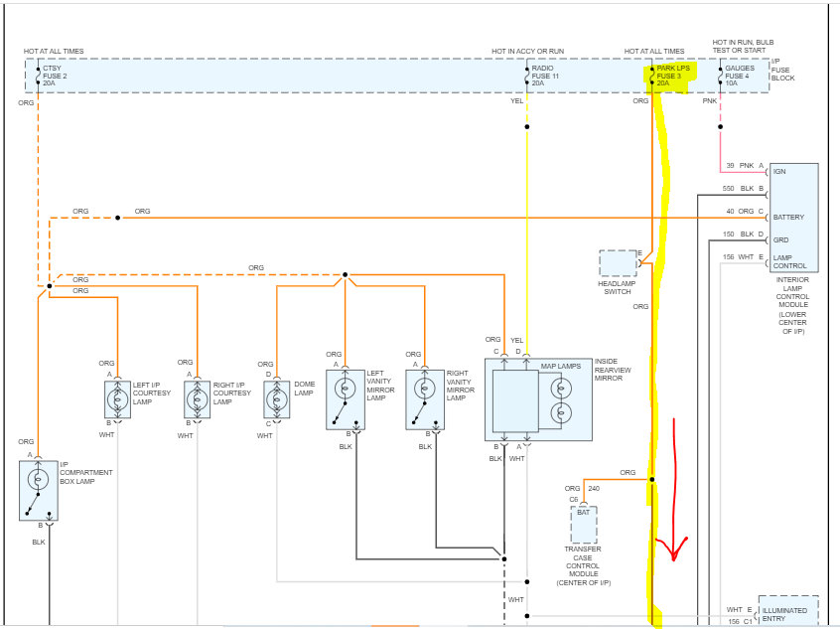The image size is (840, 629).
Task: Click the GAUGES FUSE 4 10A label
Action: pos(740,76)
